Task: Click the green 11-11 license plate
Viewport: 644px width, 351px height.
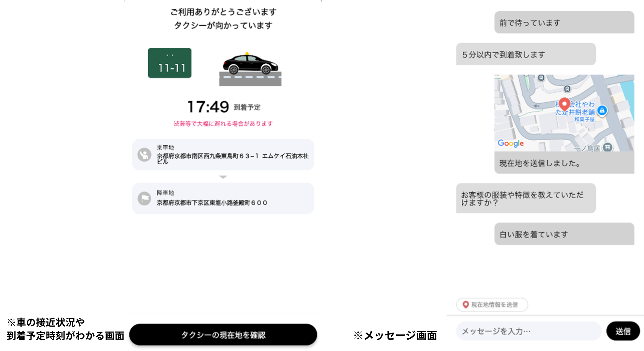Action: (x=169, y=63)
